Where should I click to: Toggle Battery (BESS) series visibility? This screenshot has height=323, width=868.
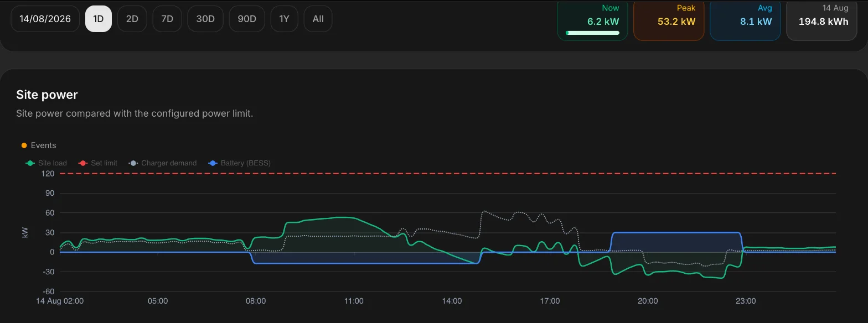click(x=239, y=163)
